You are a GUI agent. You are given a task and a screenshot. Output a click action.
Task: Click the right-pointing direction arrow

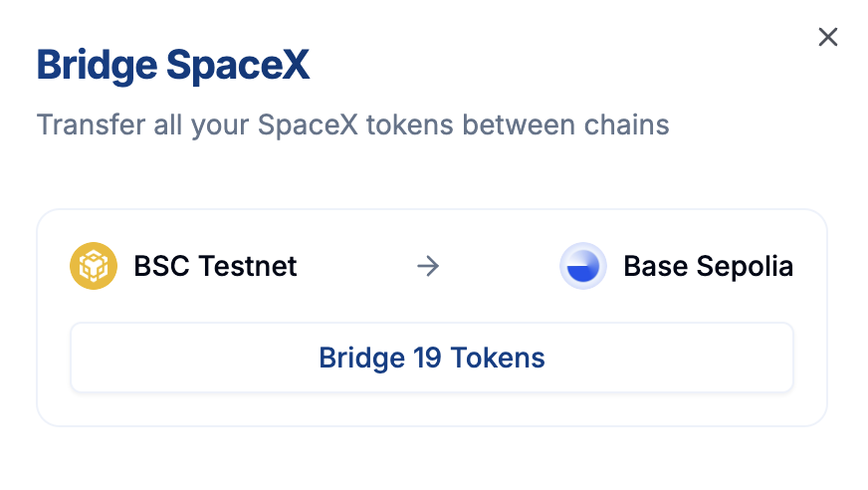pyautogui.click(x=428, y=266)
